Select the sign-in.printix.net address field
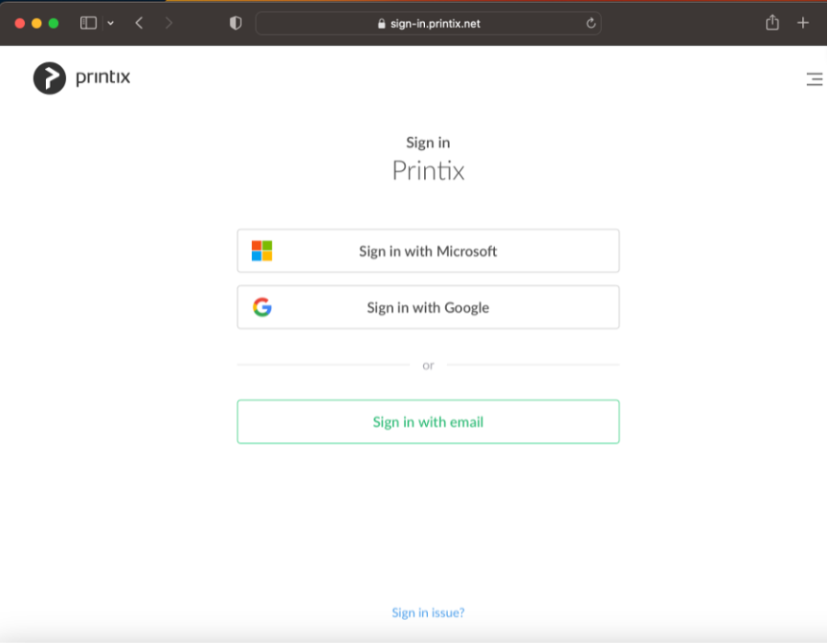This screenshot has height=644, width=828. [428, 24]
